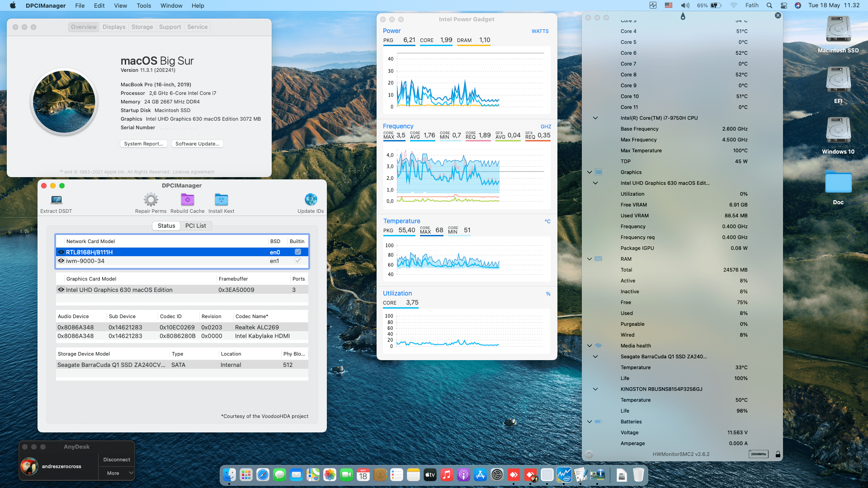Toggle WATTS unit label in Power section
Screen dimensions: 868x488
[x=540, y=31]
